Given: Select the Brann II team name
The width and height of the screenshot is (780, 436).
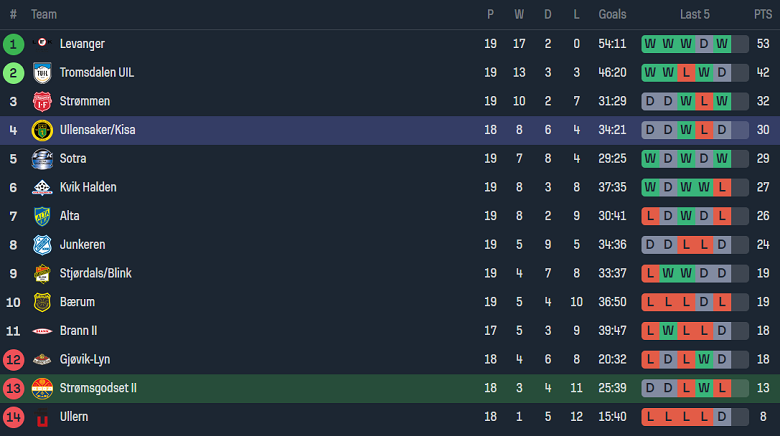Looking at the screenshot, I should 78,331.
